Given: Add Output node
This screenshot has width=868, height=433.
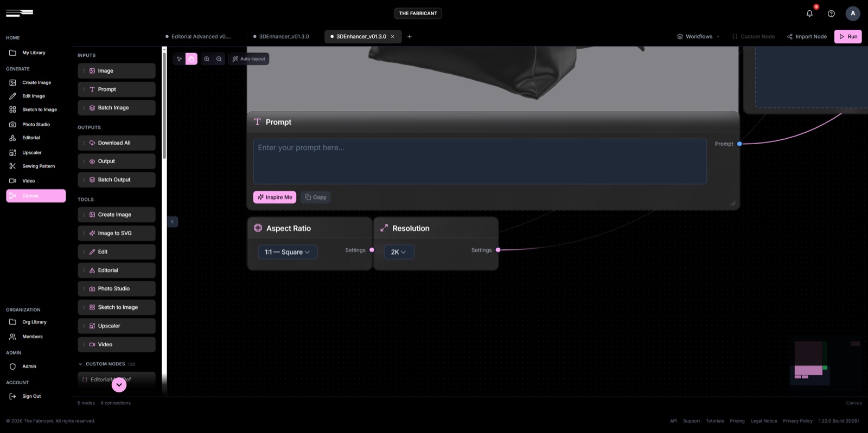Looking at the screenshot, I should (117, 161).
